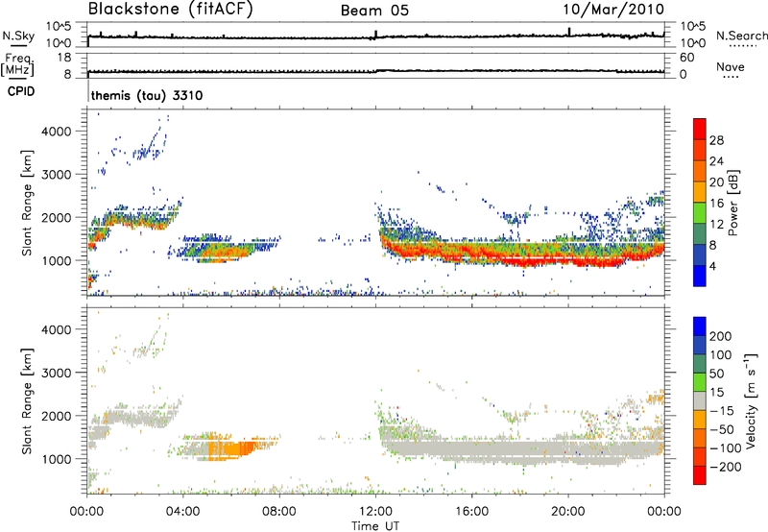Image resolution: width=768 pixels, height=532 pixels.
Task: Click the "24" label on the Power colorbar
Action: tap(716, 161)
